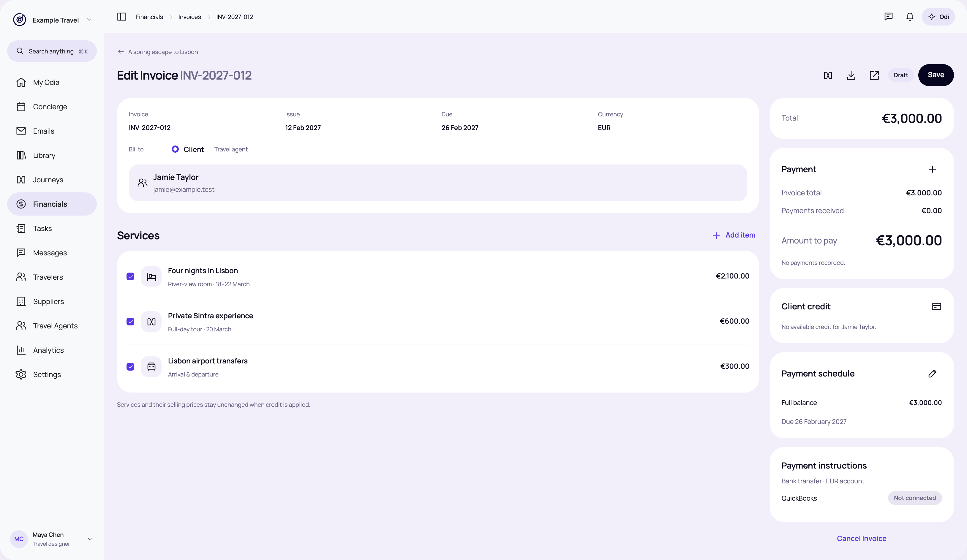This screenshot has width=967, height=560.
Task: Click the MC avatar for Maya Chen
Action: tap(19, 539)
